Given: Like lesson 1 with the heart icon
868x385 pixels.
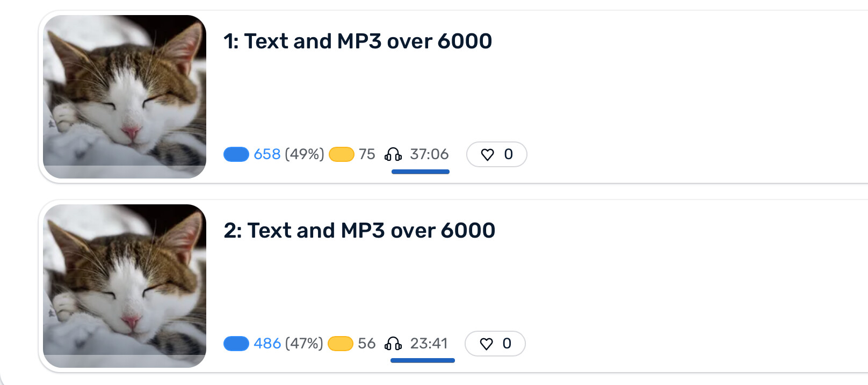Looking at the screenshot, I should pos(487,155).
